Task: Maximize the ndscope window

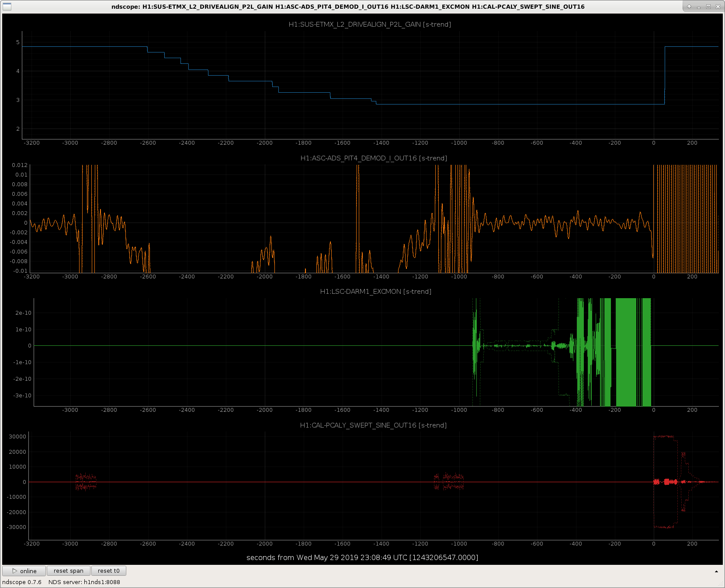Action: point(708,7)
